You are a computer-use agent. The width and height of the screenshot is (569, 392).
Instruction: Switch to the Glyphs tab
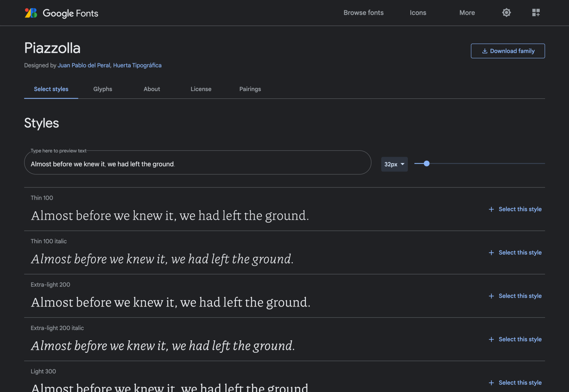pos(103,89)
